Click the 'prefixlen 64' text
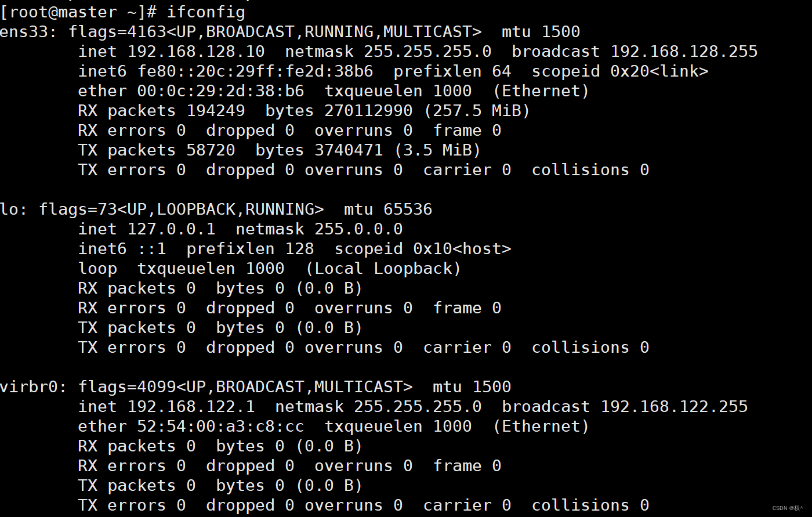This screenshot has width=812, height=517. pos(452,71)
